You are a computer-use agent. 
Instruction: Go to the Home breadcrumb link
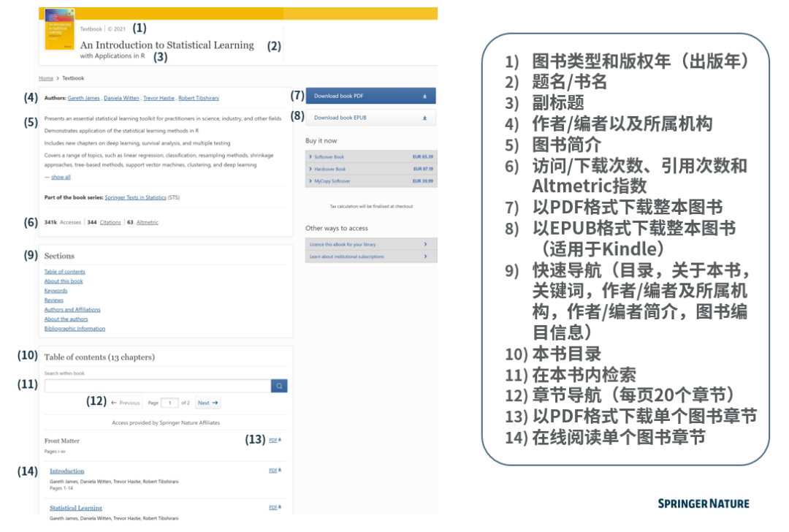pos(46,78)
